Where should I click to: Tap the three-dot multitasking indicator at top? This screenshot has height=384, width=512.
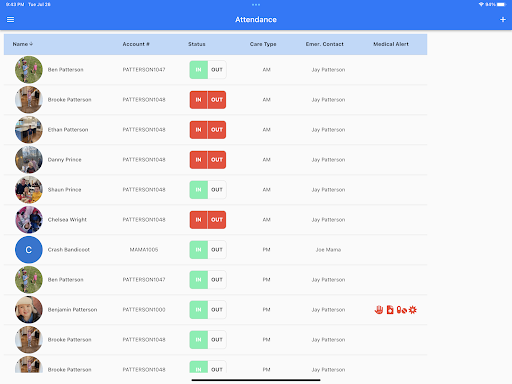click(256, 5)
